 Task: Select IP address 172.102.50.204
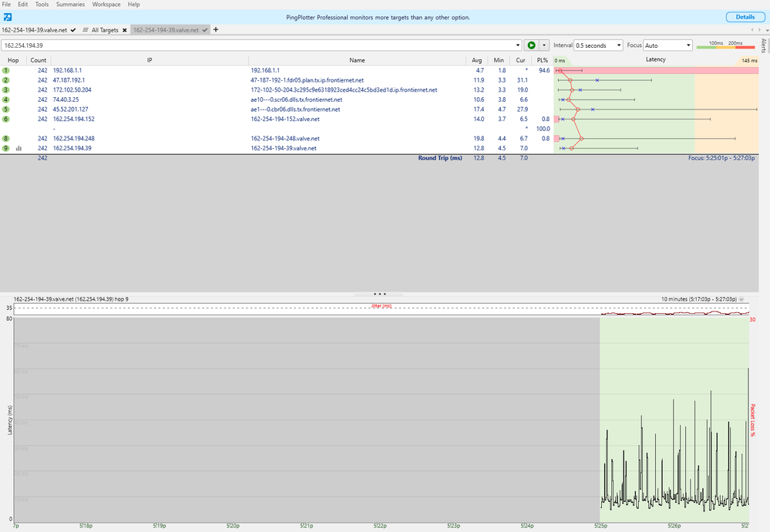tap(72, 90)
